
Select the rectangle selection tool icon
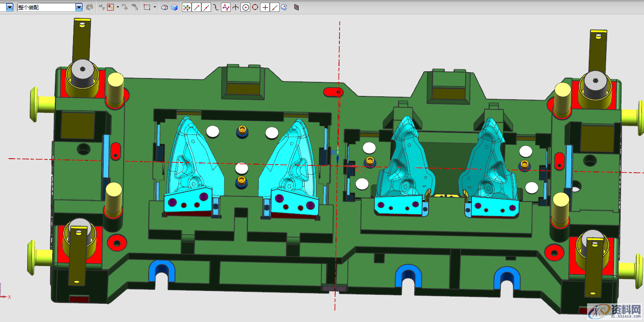[147, 7]
